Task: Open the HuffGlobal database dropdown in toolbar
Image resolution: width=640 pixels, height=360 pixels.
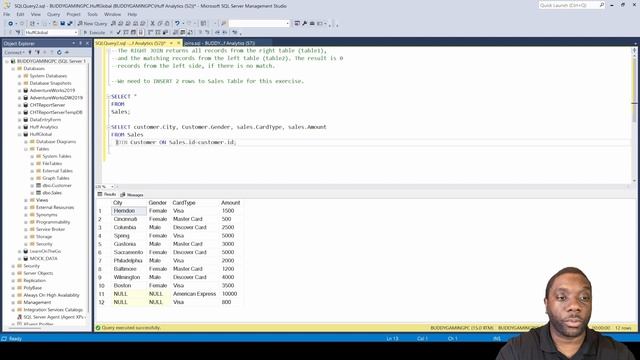Action: point(76,33)
